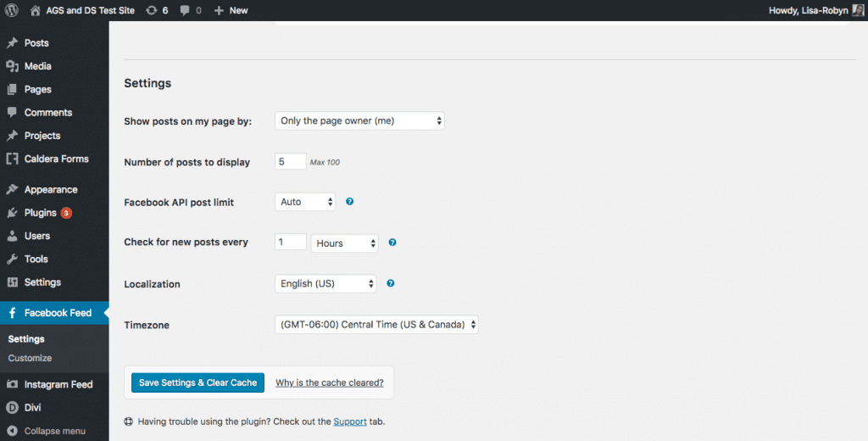This screenshot has height=441, width=868.
Task: Click the WordPress logo icon
Action: [12, 10]
